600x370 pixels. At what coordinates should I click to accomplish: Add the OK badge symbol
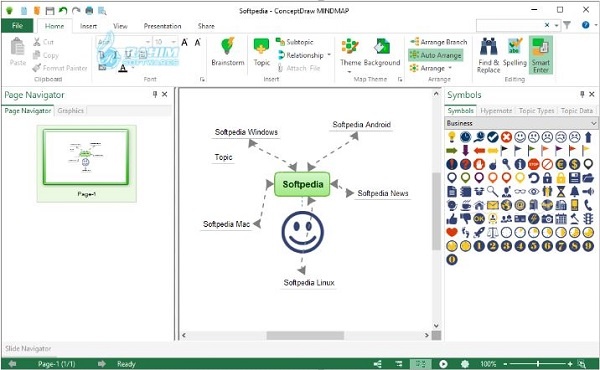(x=479, y=219)
